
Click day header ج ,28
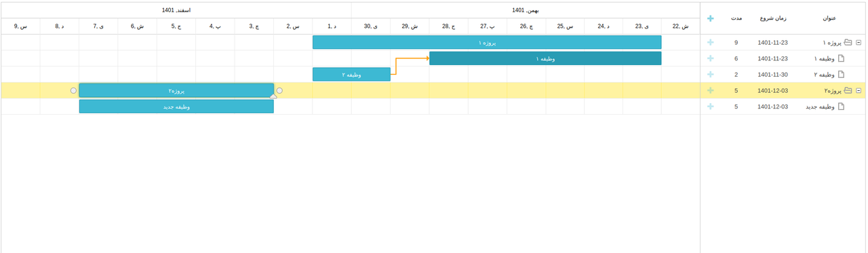[x=448, y=26]
